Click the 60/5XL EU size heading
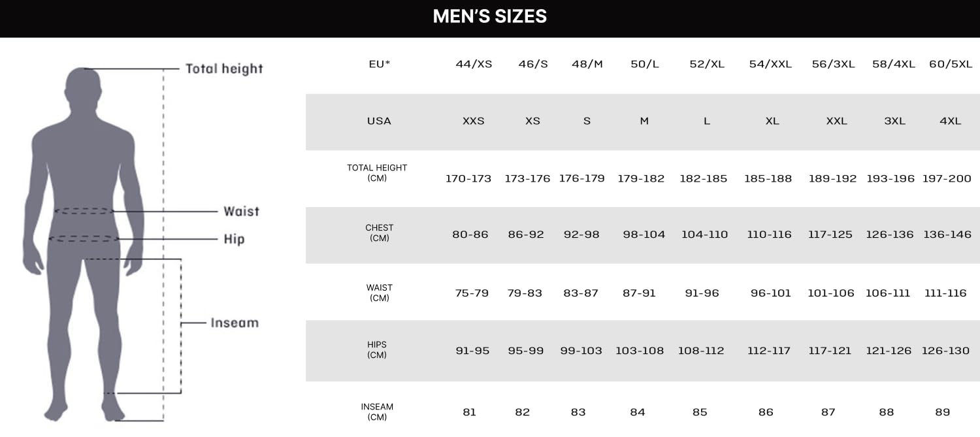 (x=951, y=64)
